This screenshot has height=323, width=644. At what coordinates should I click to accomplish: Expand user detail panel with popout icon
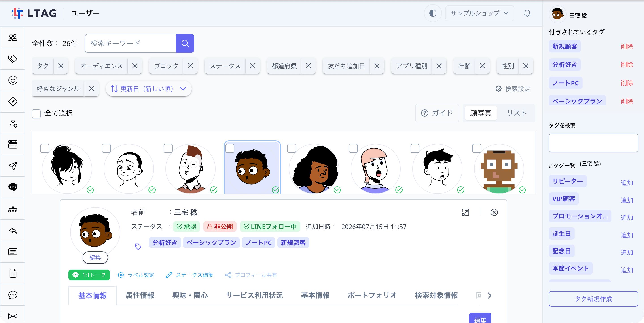465,212
